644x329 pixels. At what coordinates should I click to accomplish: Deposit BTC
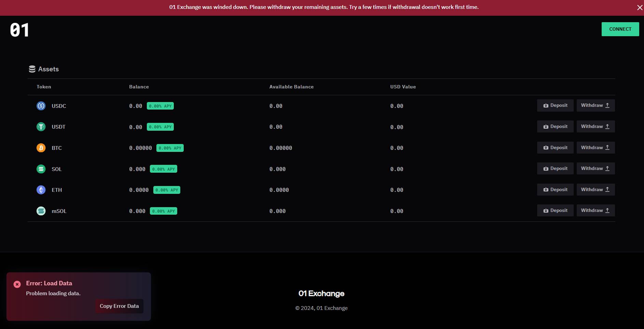click(555, 147)
